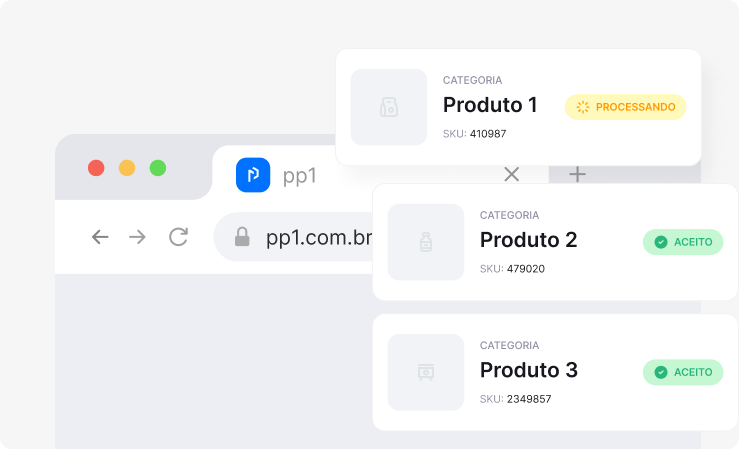The width and height of the screenshot is (739, 449).
Task: Click the Produto 1 image thumbnail
Action: 389,107
